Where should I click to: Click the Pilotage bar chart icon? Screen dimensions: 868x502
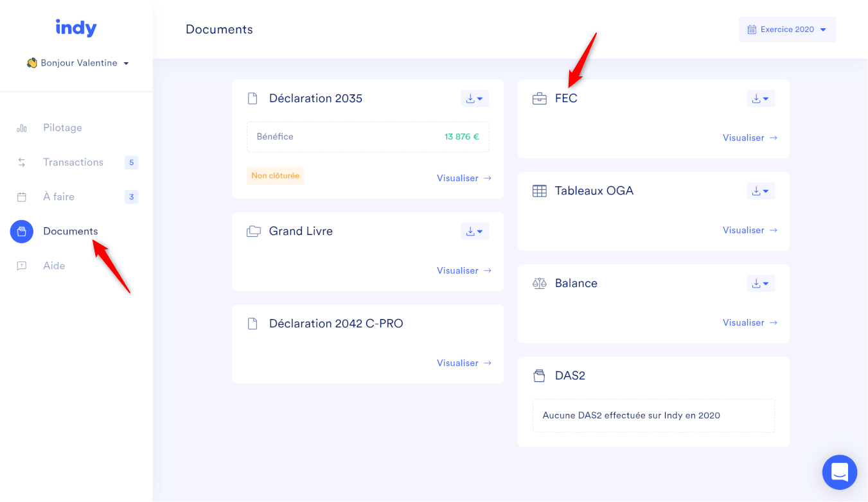pyautogui.click(x=22, y=128)
